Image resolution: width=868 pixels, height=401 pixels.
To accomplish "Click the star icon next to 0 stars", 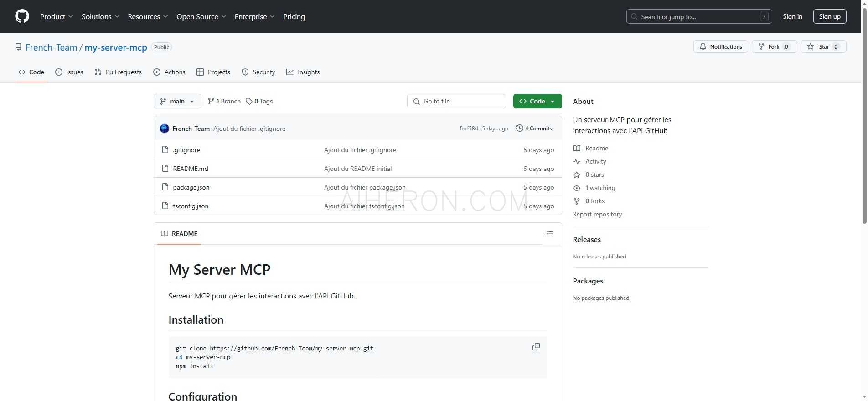I will tap(577, 175).
